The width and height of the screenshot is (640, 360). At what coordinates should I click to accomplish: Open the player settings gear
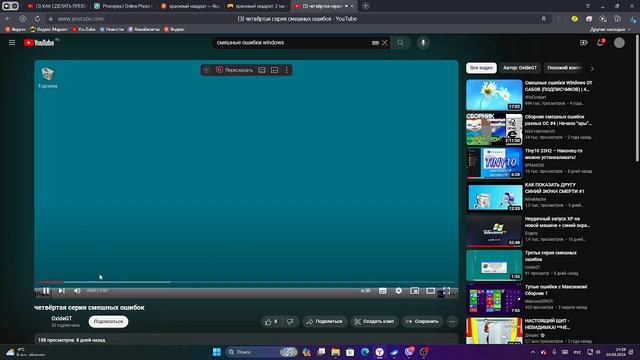click(x=398, y=291)
